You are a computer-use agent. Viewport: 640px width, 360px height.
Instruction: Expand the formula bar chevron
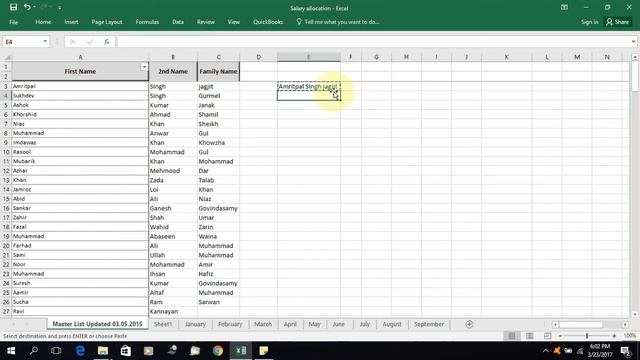633,42
